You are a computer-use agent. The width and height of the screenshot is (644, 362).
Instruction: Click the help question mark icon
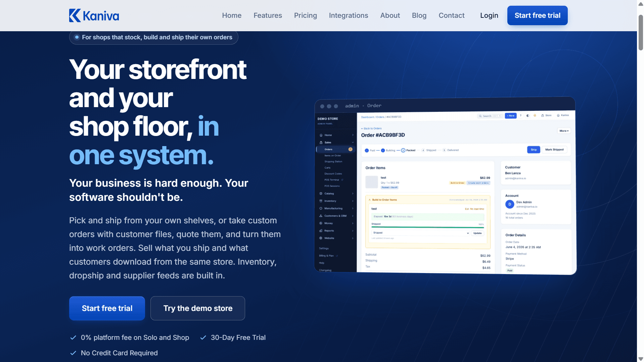point(521,116)
